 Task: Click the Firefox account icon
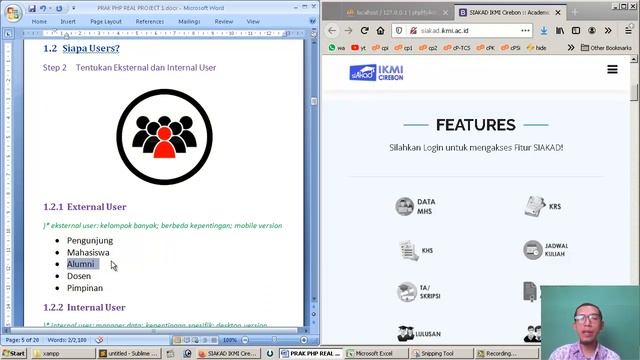(592, 31)
